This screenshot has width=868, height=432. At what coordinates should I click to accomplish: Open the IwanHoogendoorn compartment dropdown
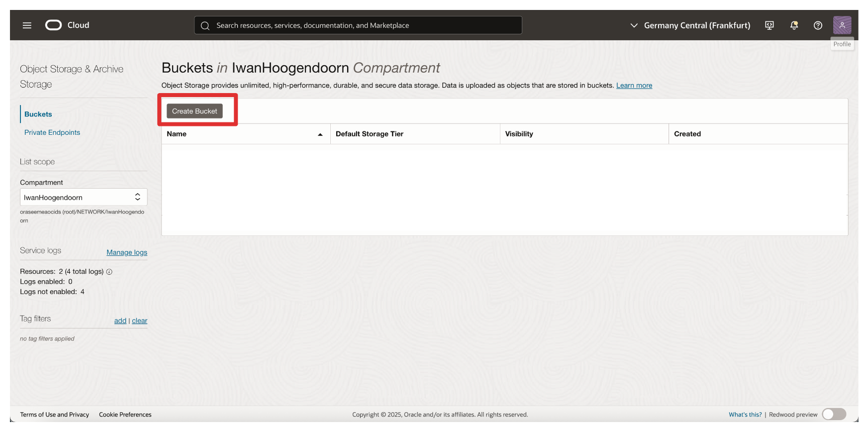84,197
